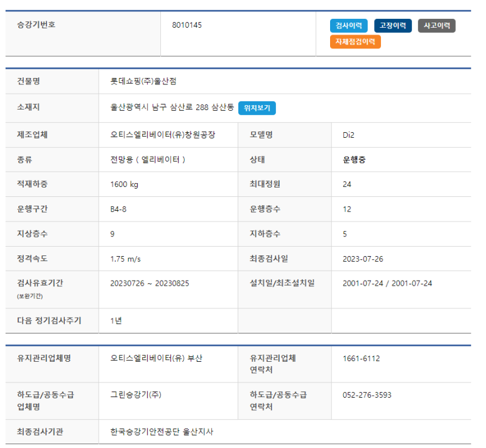Select manufacturer 오티스엘리베이터(유)창원공장

163,135
